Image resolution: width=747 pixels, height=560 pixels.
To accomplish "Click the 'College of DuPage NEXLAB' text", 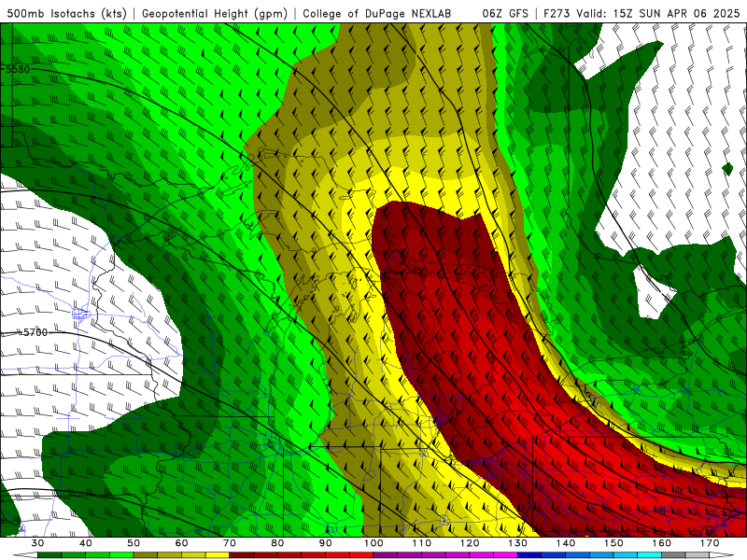I will click(x=377, y=13).
